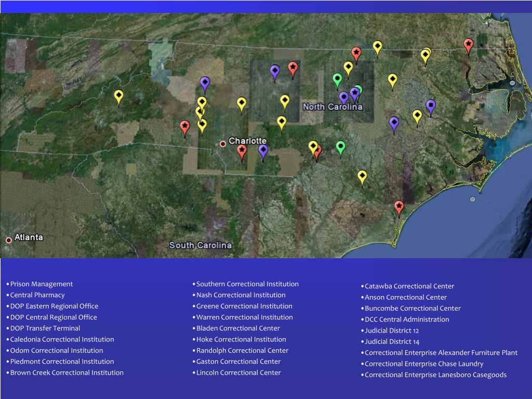Select Hoke Correctional Institution entry

(241, 339)
